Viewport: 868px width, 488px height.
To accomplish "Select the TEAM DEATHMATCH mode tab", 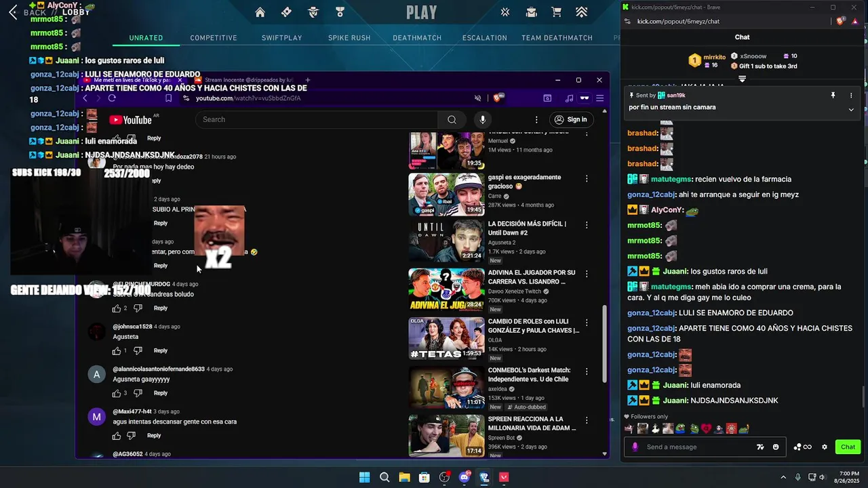I will 557,38.
